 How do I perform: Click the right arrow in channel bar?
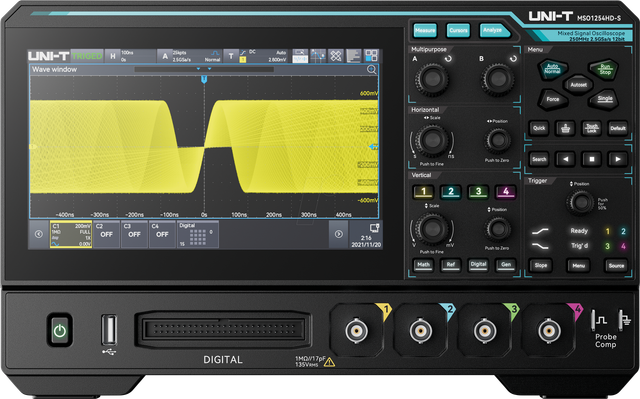tap(338, 234)
